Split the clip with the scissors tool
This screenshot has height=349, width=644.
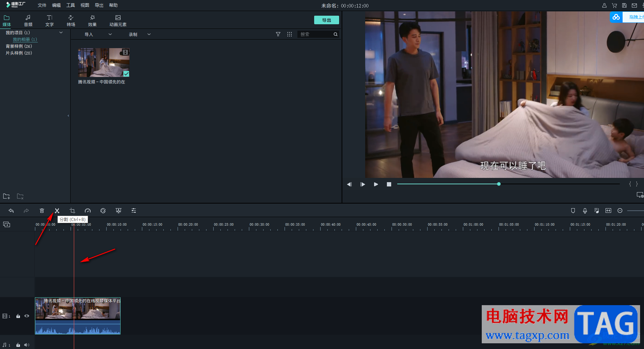click(57, 211)
